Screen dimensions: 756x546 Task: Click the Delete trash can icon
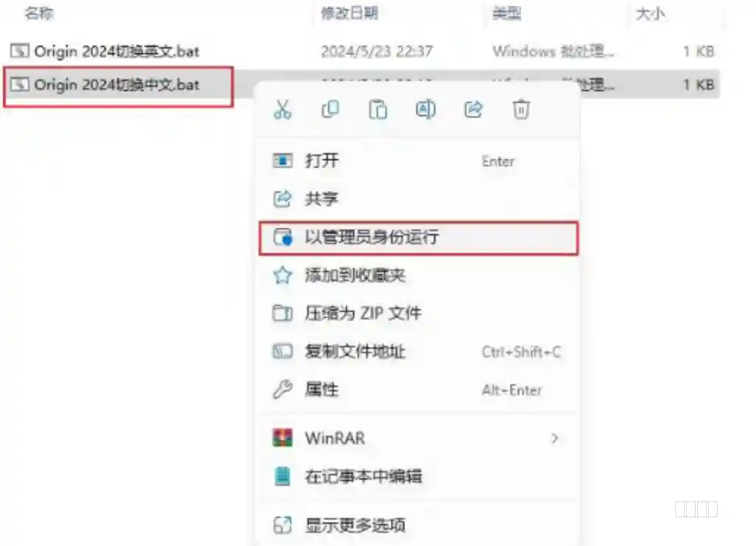(x=521, y=110)
